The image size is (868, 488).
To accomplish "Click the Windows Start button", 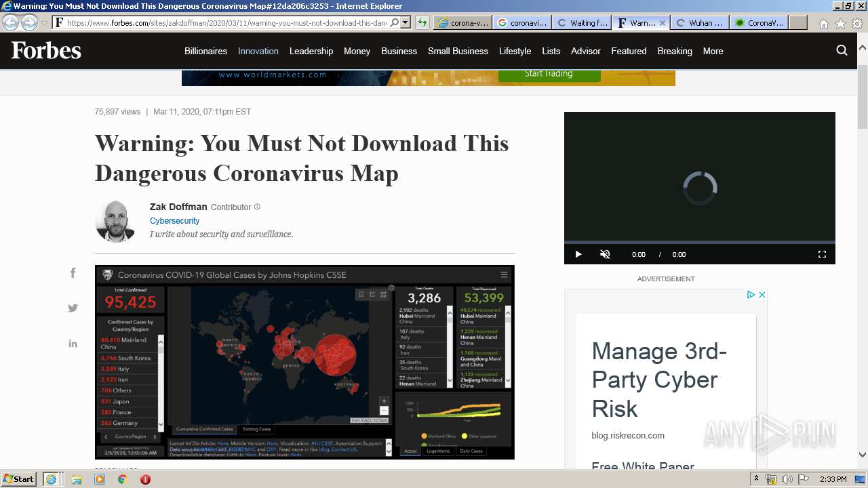I will click(19, 479).
